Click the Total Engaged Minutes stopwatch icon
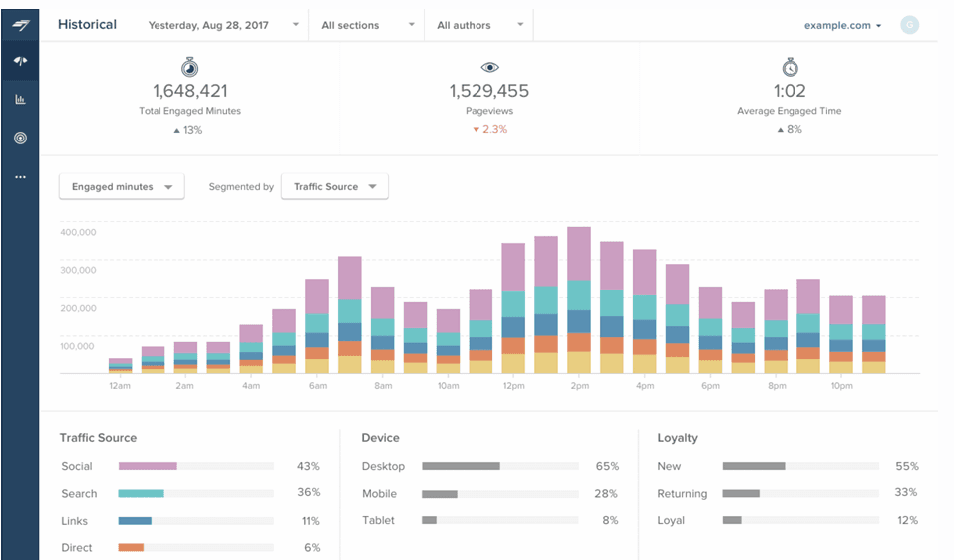 pos(189,67)
